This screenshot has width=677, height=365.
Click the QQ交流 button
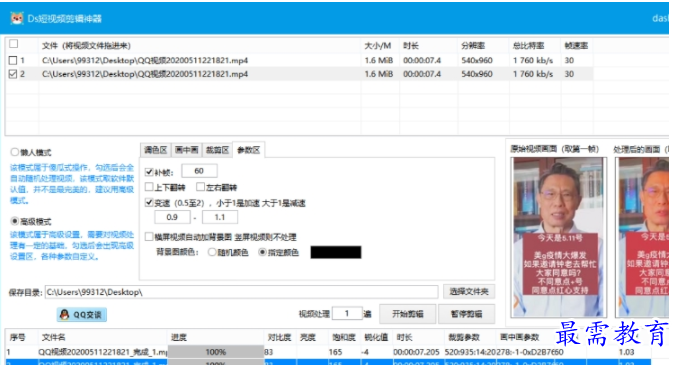(82, 314)
